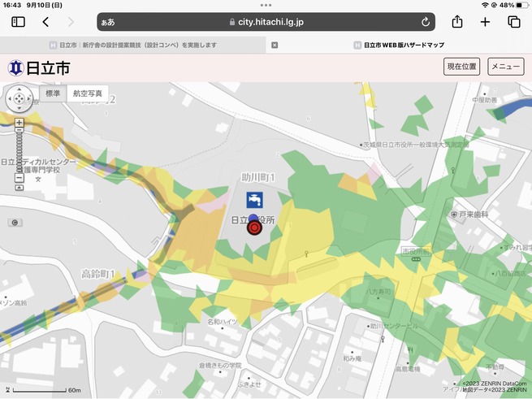Click the 和み庵 map label
The width and height of the screenshot is (532, 399).
click(353, 358)
